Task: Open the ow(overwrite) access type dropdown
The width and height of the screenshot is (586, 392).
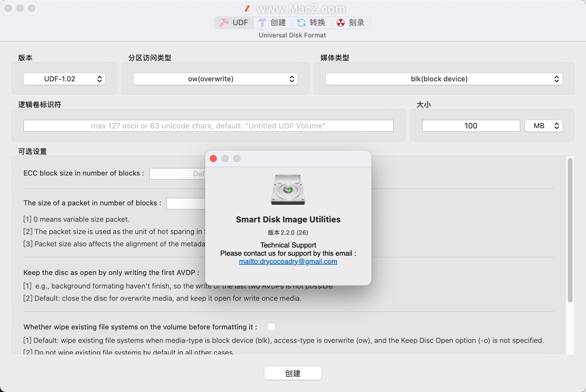Action: click(215, 79)
